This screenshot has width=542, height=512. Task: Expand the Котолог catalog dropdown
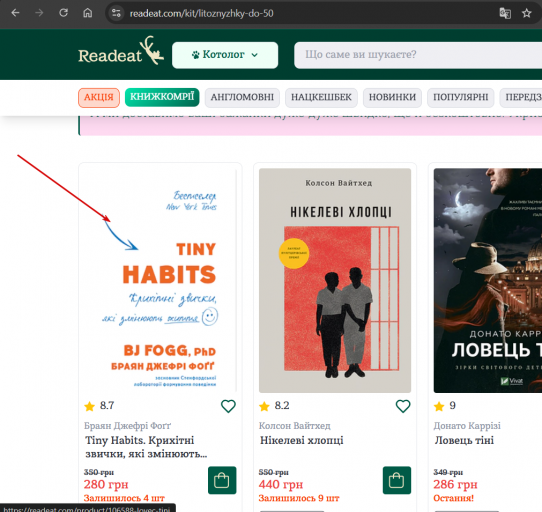click(225, 55)
